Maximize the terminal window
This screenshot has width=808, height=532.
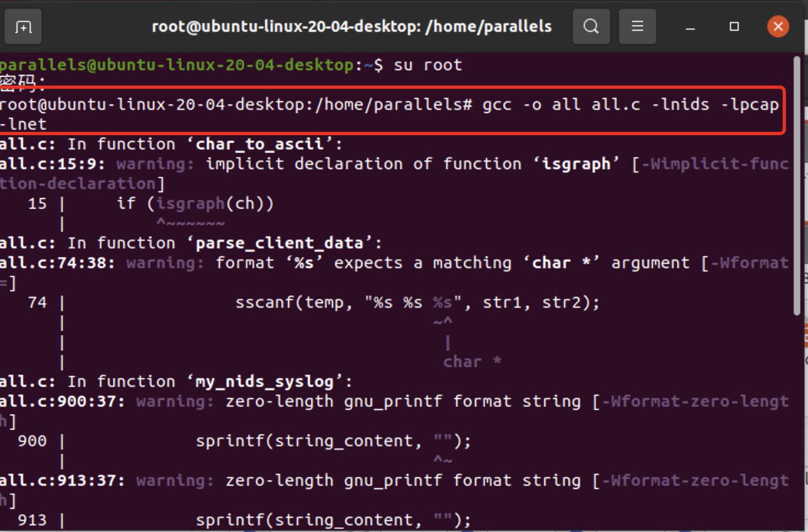(x=734, y=26)
